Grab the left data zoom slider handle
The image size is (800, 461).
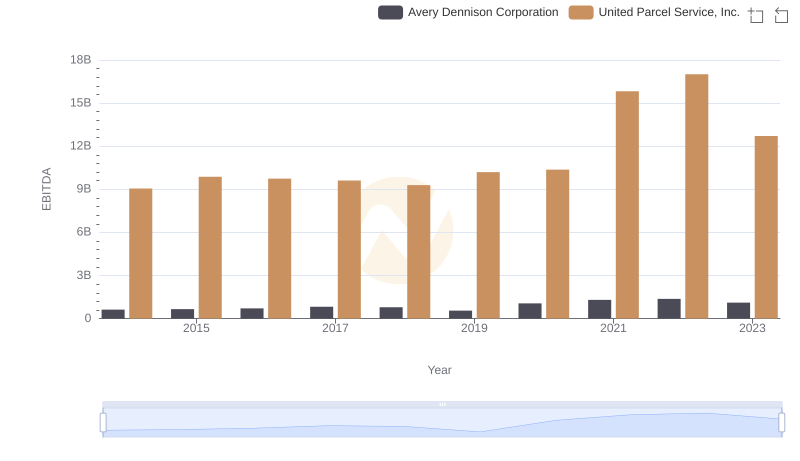pos(103,423)
